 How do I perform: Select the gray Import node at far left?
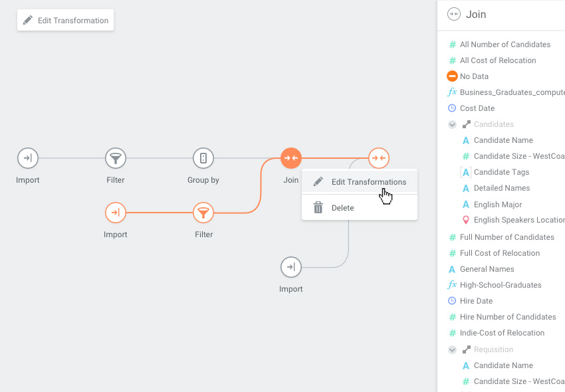point(28,158)
